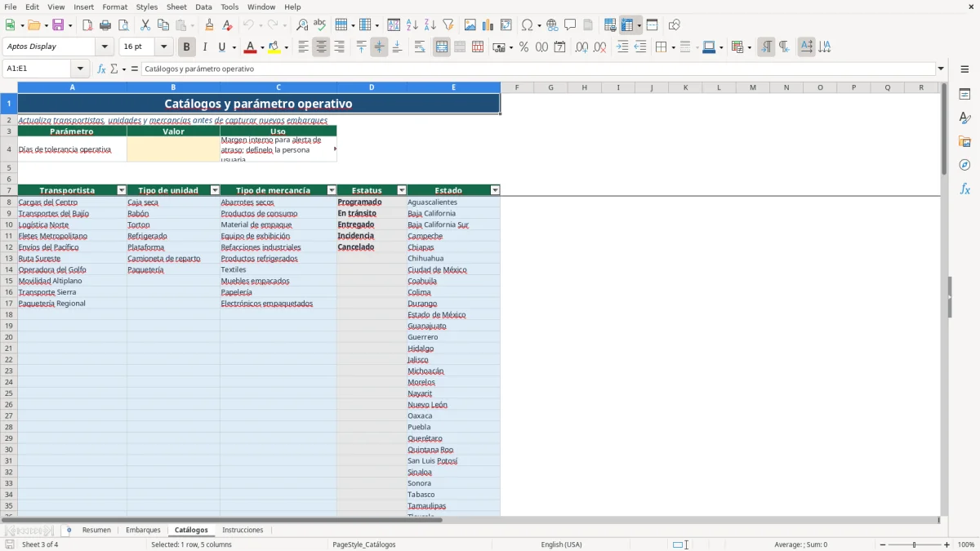Viewport: 980px width, 551px height.
Task: Open Find and Replace
Action: [302, 25]
